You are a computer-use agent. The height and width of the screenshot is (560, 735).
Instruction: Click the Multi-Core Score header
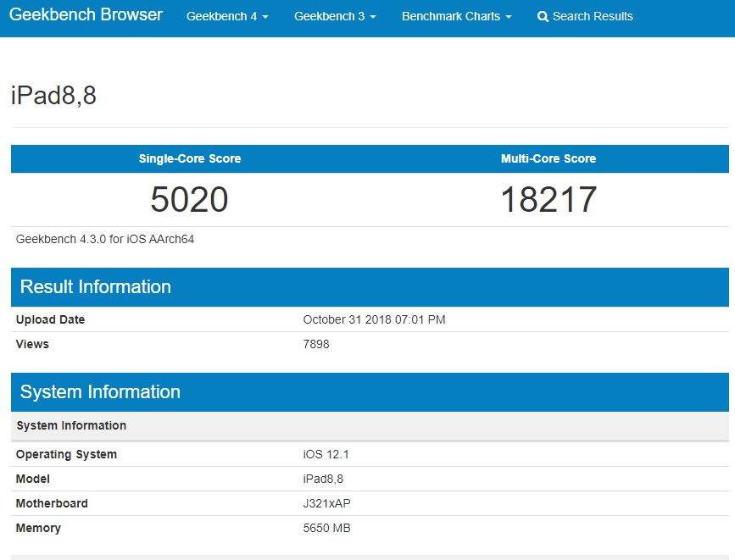[x=548, y=159]
